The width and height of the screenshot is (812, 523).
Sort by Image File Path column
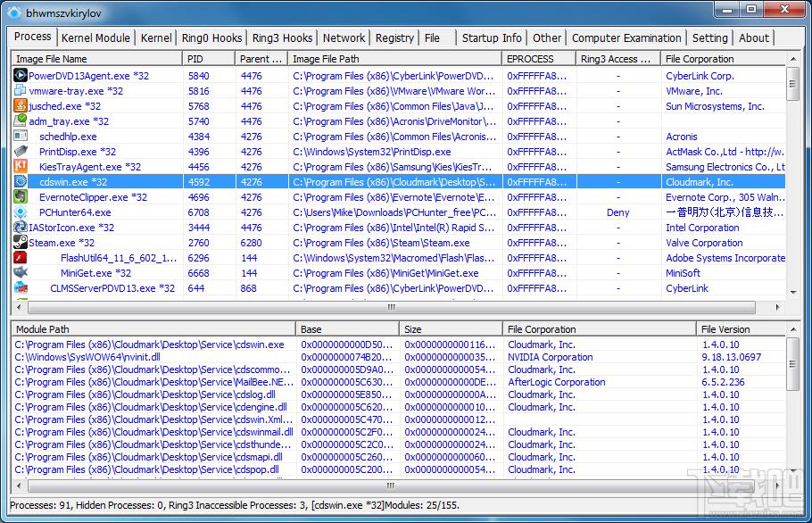[x=395, y=59]
